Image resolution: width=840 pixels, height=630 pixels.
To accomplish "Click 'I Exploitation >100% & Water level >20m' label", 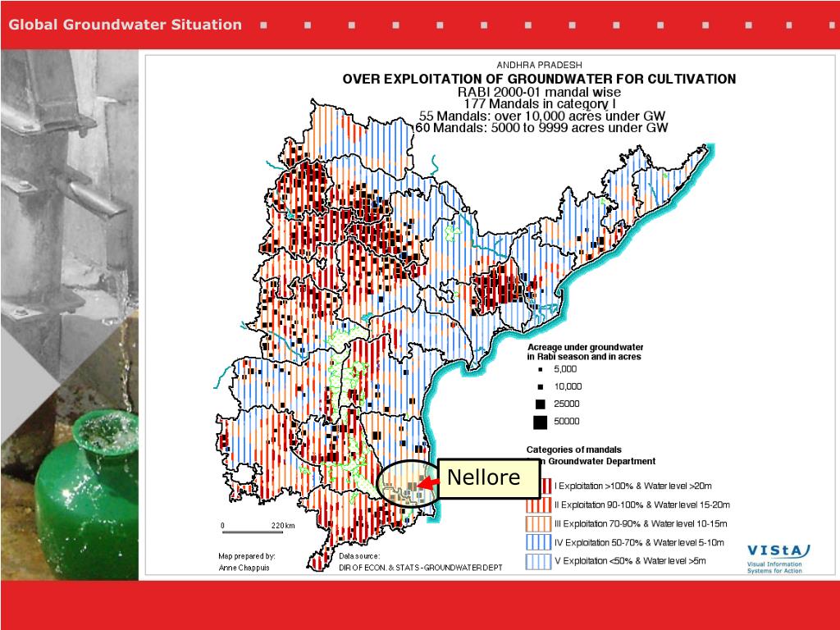I will pyautogui.click(x=633, y=486).
